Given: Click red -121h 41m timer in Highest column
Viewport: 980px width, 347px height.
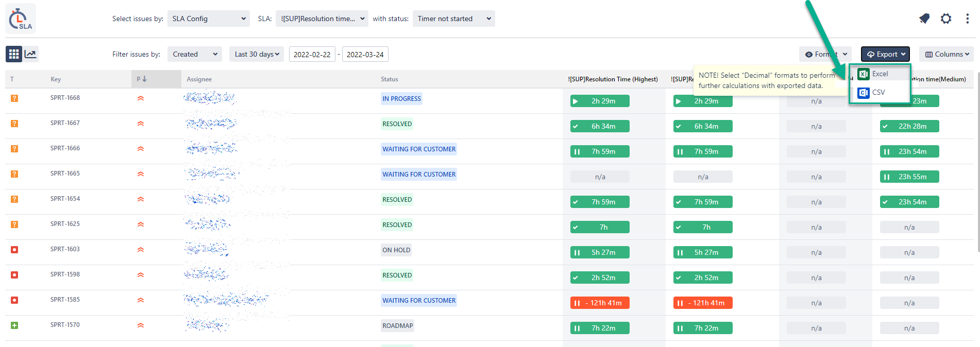Looking at the screenshot, I should [x=600, y=303].
